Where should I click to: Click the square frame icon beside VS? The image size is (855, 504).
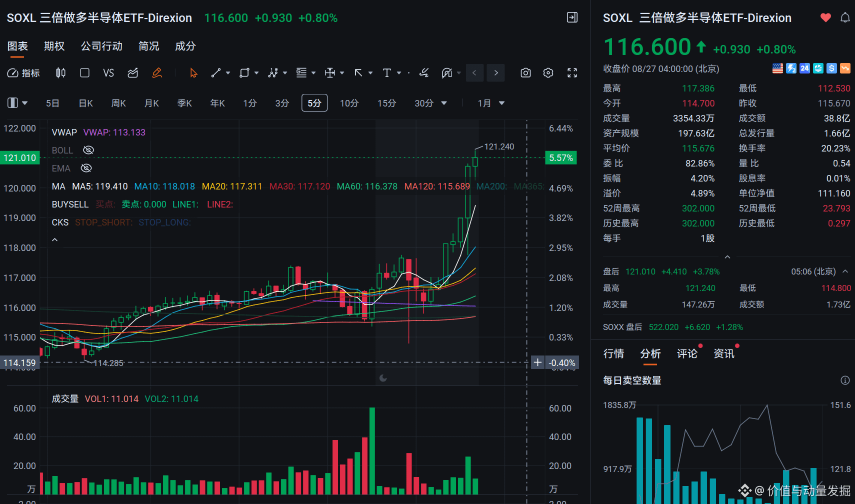point(85,73)
